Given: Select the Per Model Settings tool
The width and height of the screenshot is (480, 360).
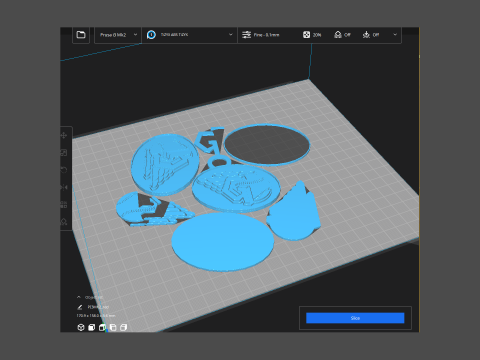Looking at the screenshot, I should coord(64,204).
